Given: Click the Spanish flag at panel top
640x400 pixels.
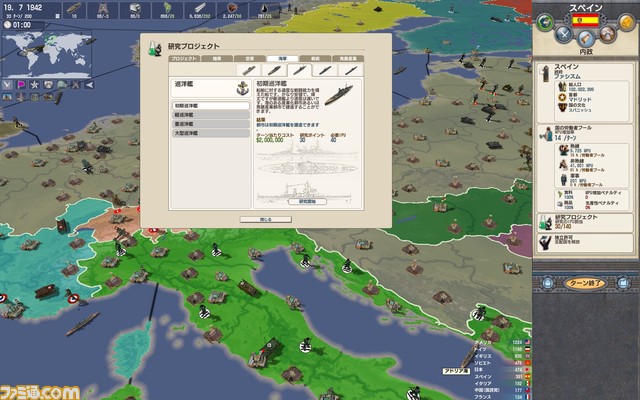Looking at the screenshot, I should point(585,20).
